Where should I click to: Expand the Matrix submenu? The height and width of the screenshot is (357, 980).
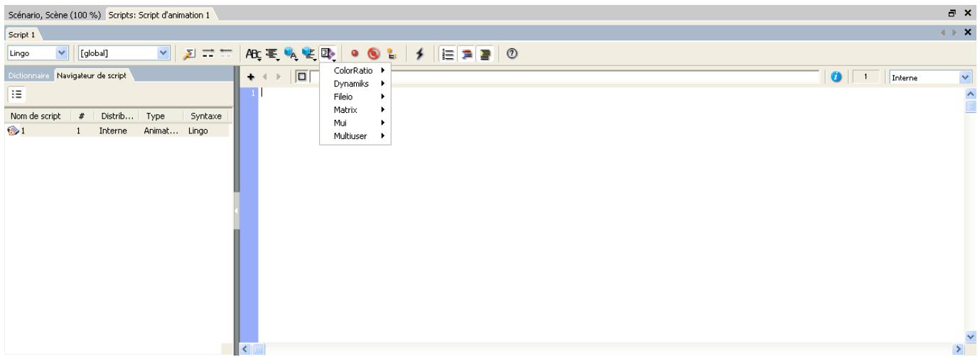coord(356,110)
